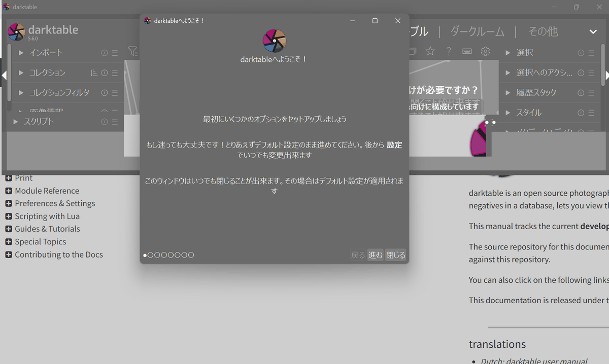Viewport: 609px width, 364px height.
Task: Switch to the その他 view
Action: coord(543,31)
